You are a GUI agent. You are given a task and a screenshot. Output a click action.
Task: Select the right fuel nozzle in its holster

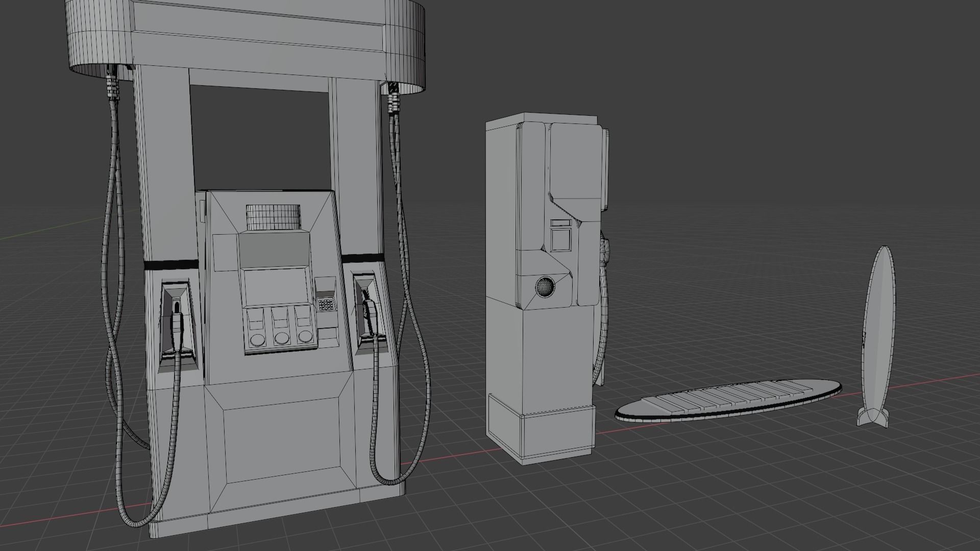369,312
